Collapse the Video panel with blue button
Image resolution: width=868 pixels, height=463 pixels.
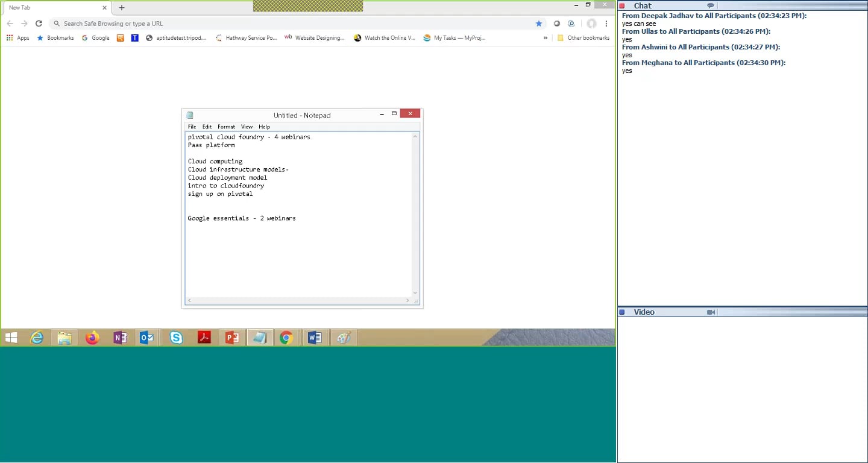point(622,312)
